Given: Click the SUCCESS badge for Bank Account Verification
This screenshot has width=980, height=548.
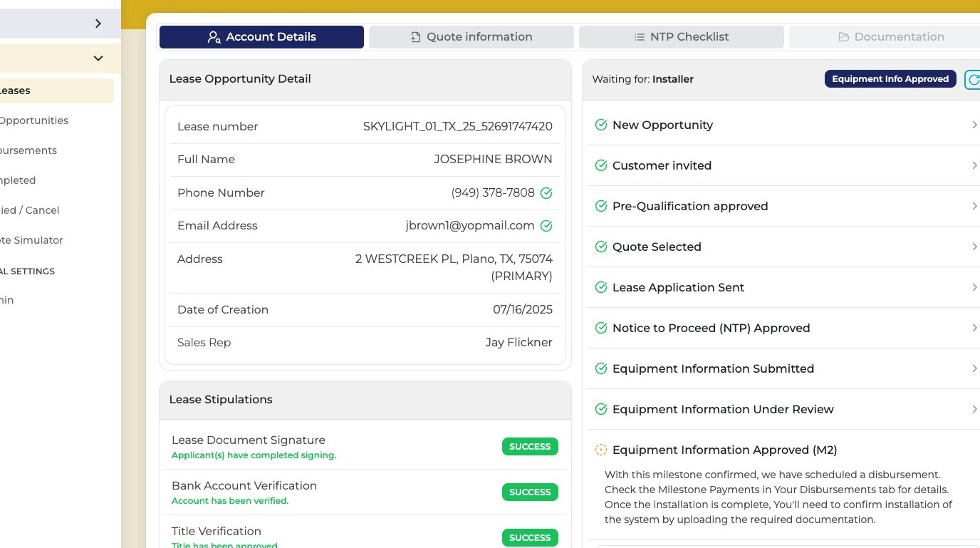Looking at the screenshot, I should [530, 492].
